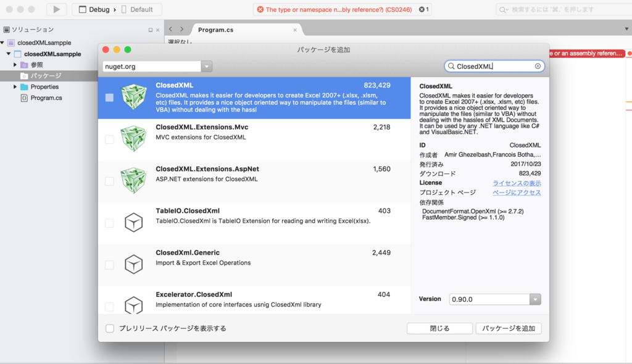The image size is (632, 364).
Task: Check the ClosedXML.Extensions.AspNet checkbox
Action: (x=109, y=181)
